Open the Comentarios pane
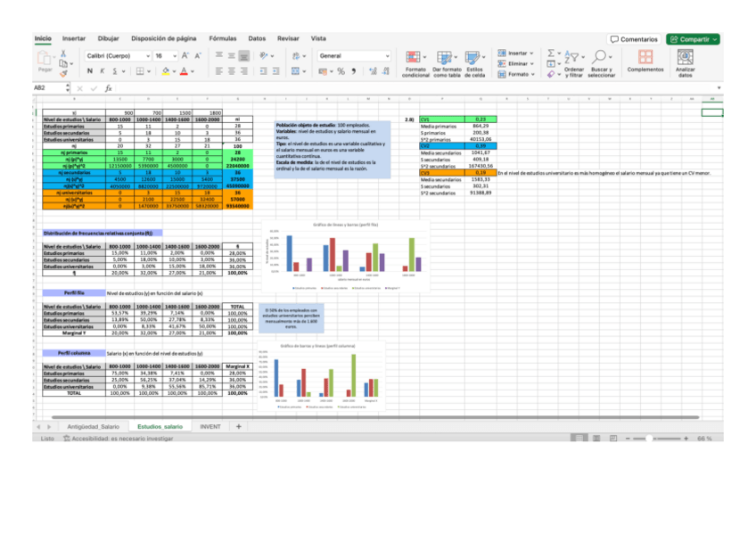Image resolution: width=756 pixels, height=534 pixels. click(x=634, y=39)
